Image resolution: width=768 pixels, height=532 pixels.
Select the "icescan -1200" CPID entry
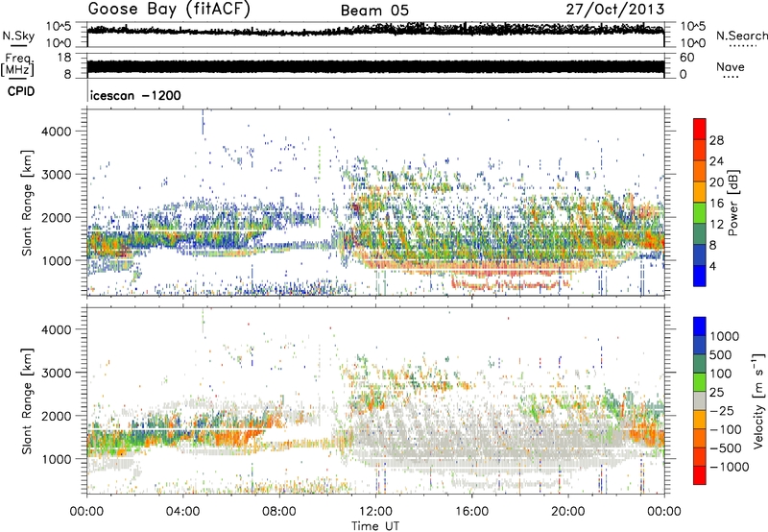[135, 95]
